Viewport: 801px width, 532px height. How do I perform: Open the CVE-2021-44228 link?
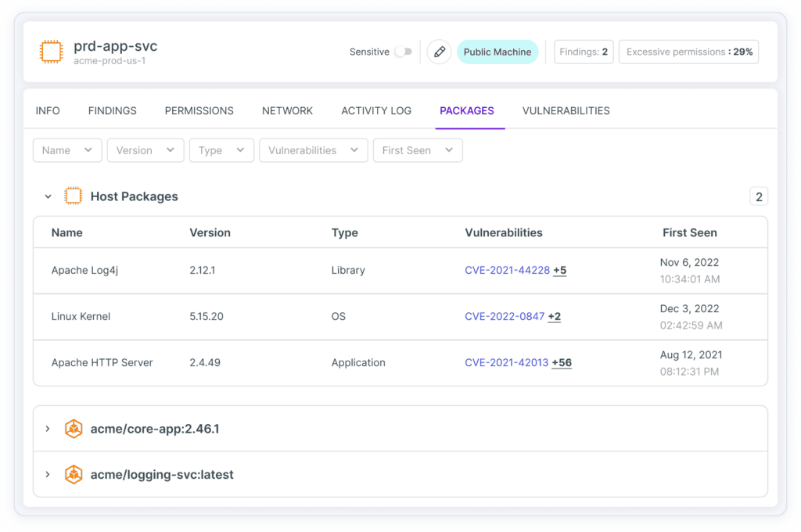507,271
